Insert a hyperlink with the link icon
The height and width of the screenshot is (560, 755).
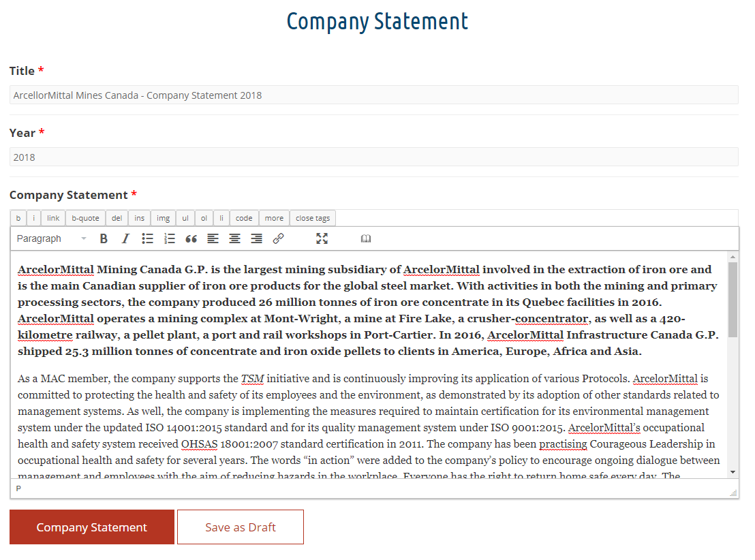[278, 238]
